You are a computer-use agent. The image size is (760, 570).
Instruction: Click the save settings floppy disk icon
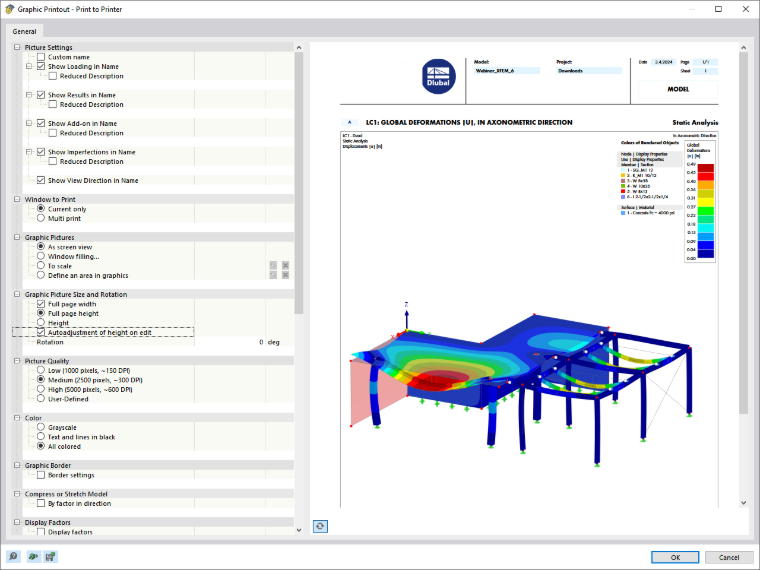point(50,556)
